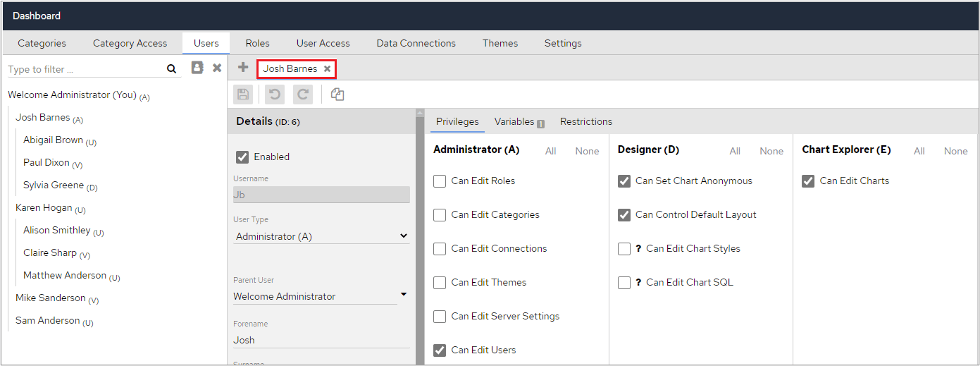Viewport: 980px width, 366px height.
Task: Click the disabled Username field Jb
Action: click(321, 195)
